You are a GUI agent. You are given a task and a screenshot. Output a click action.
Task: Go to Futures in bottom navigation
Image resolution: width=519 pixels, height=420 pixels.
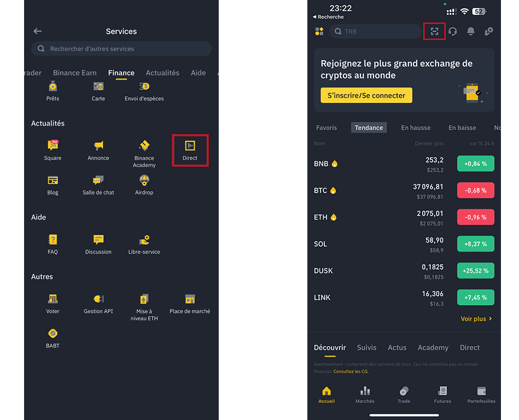tap(442, 395)
